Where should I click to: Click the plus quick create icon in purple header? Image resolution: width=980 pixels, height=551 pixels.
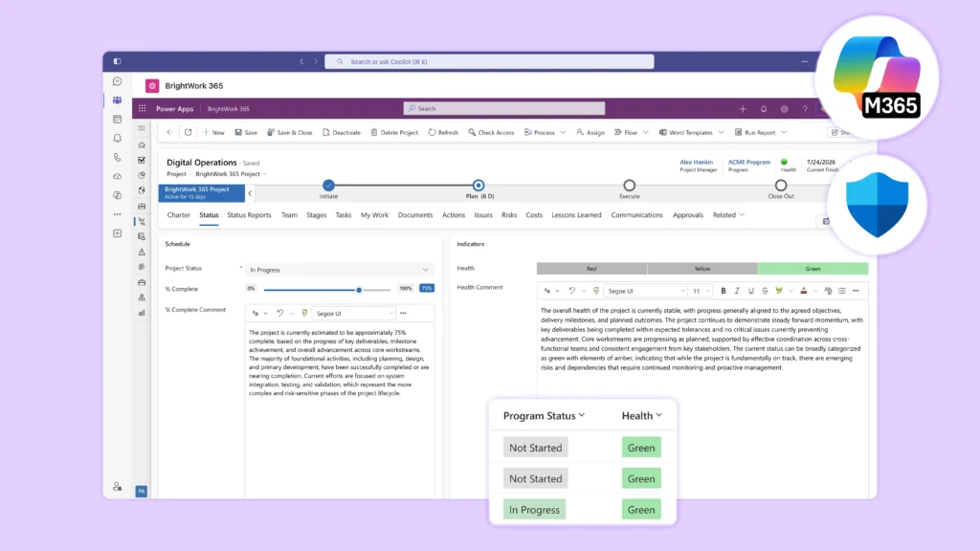743,109
